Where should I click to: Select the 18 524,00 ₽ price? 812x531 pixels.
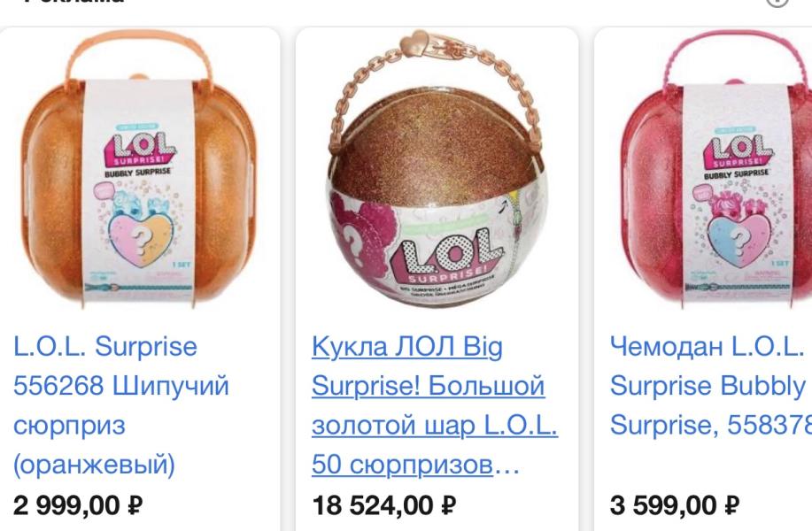pyautogui.click(x=384, y=505)
